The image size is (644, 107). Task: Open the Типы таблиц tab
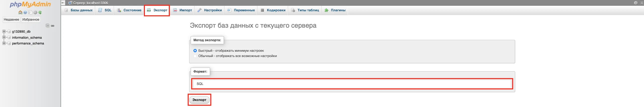(x=305, y=10)
